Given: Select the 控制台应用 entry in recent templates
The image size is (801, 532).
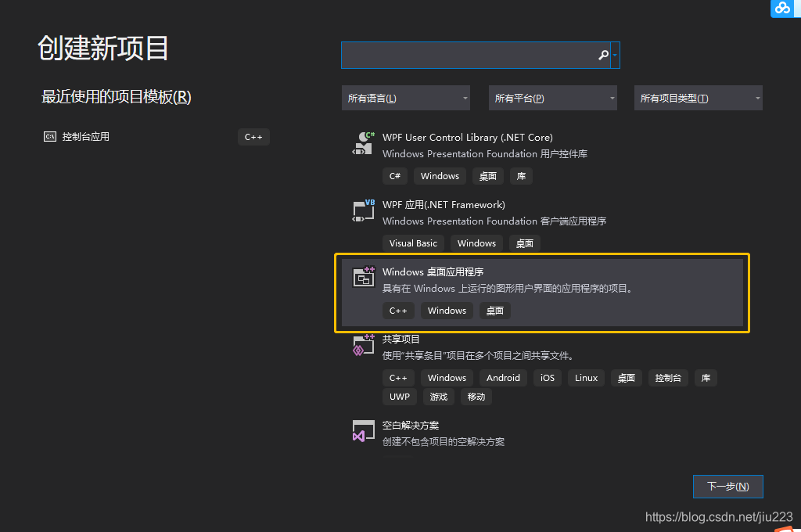Looking at the screenshot, I should (86, 137).
